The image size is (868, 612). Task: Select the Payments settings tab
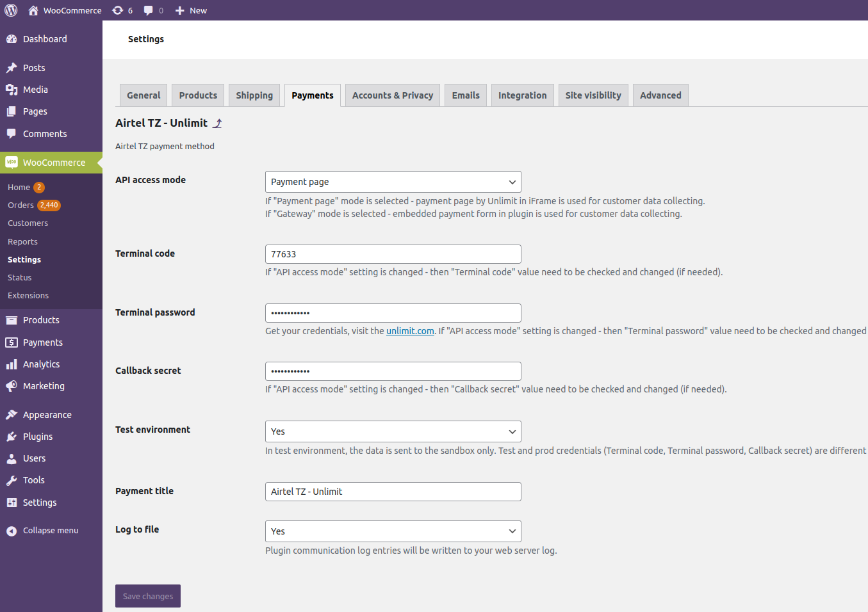click(313, 95)
